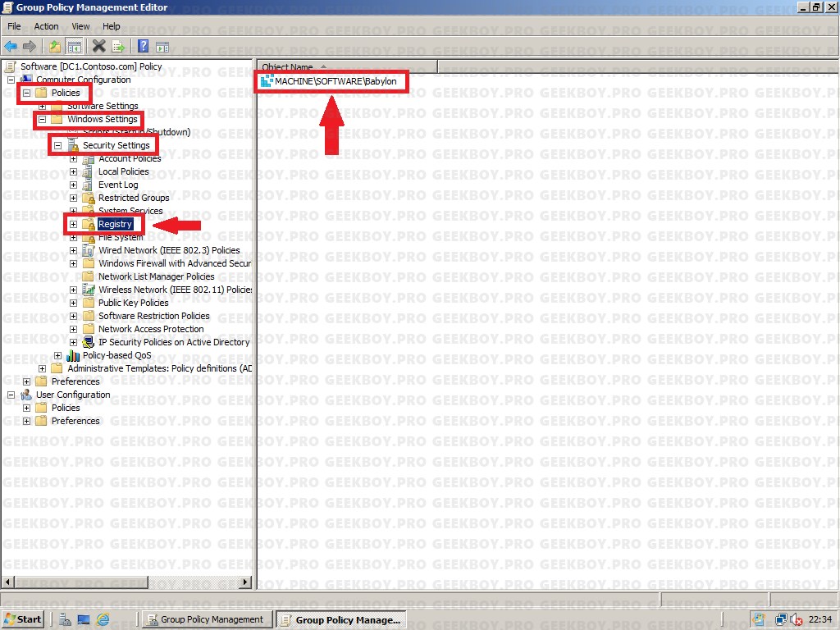Screen dimensions: 840x630
Task: Expand Windows Firewall with Advanced Security
Action: tap(73, 263)
